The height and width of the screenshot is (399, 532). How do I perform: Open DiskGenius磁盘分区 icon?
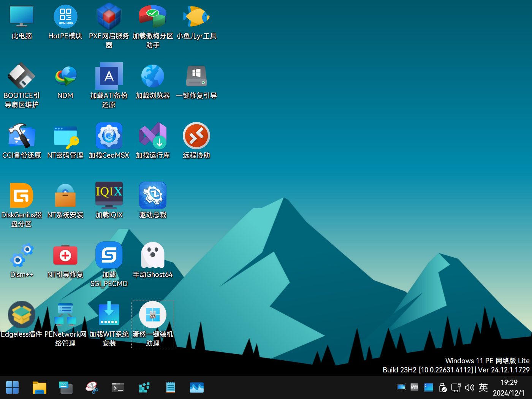click(x=22, y=205)
